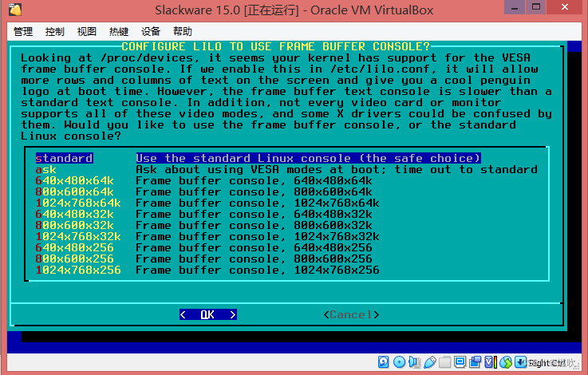Open the 视图 menu

(87, 31)
